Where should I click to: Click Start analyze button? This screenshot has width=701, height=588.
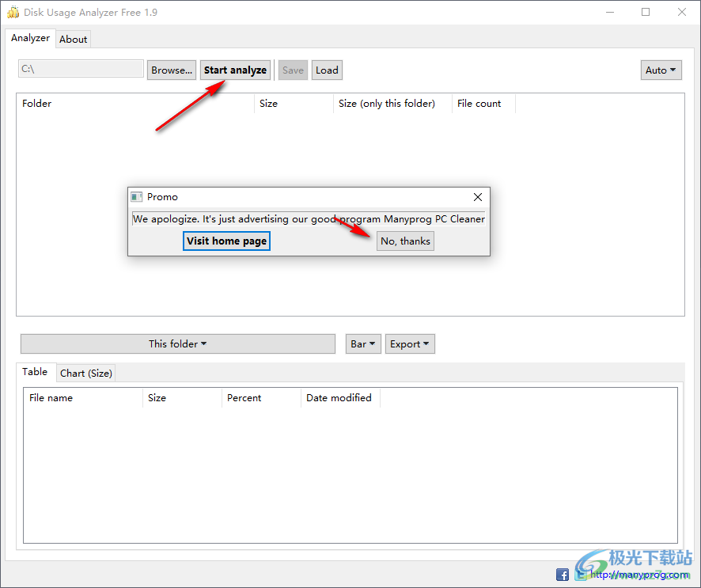tap(235, 70)
